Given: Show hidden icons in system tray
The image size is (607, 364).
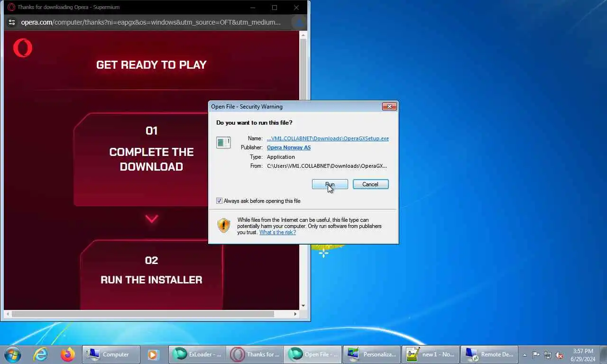Looking at the screenshot, I should coord(525,355).
